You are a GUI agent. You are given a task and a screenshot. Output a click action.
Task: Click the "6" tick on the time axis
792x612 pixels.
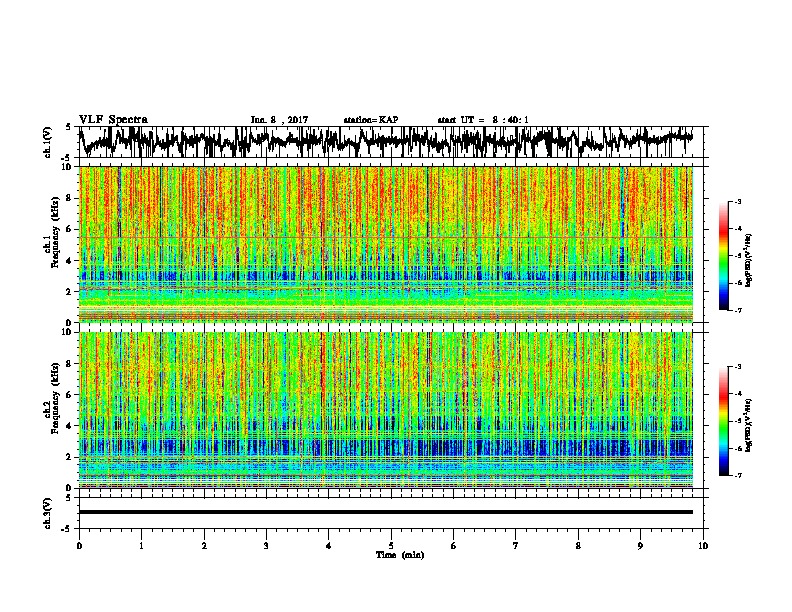point(454,546)
